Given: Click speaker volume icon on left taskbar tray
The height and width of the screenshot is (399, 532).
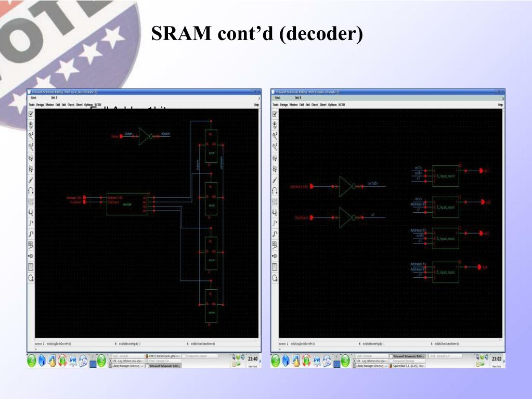Looking at the screenshot, I should [242, 357].
